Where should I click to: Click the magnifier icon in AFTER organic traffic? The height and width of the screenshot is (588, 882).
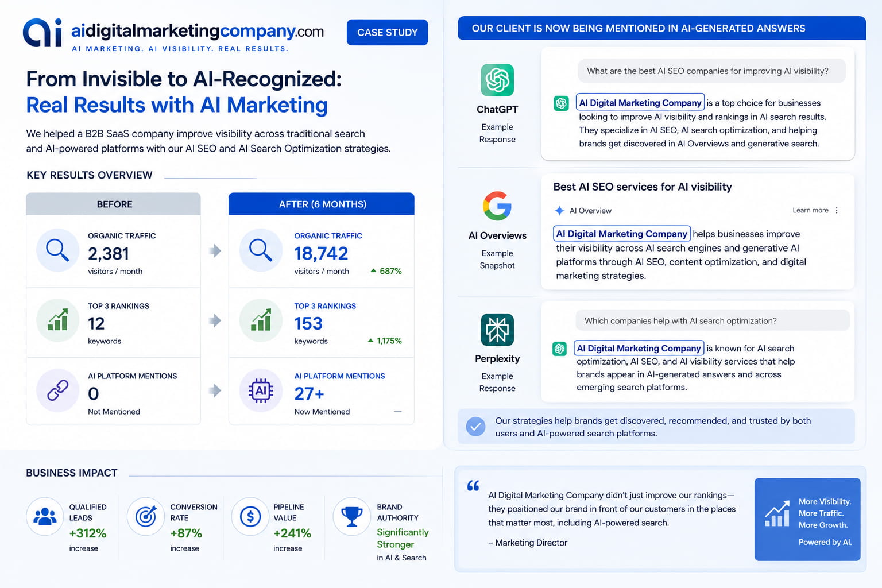point(261,250)
